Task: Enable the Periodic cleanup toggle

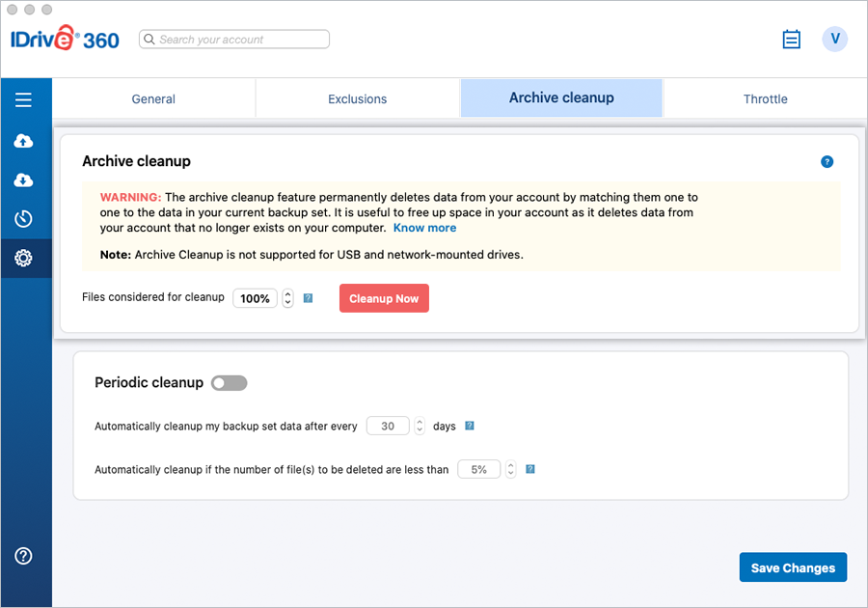Action: pyautogui.click(x=230, y=383)
